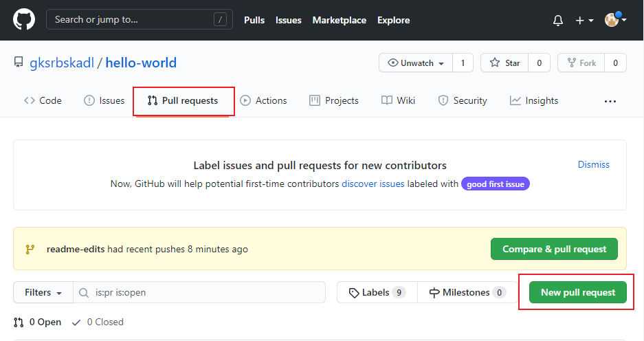Click the GitHub Octocat logo
Viewport: 644px width, 341px height.
click(x=24, y=19)
